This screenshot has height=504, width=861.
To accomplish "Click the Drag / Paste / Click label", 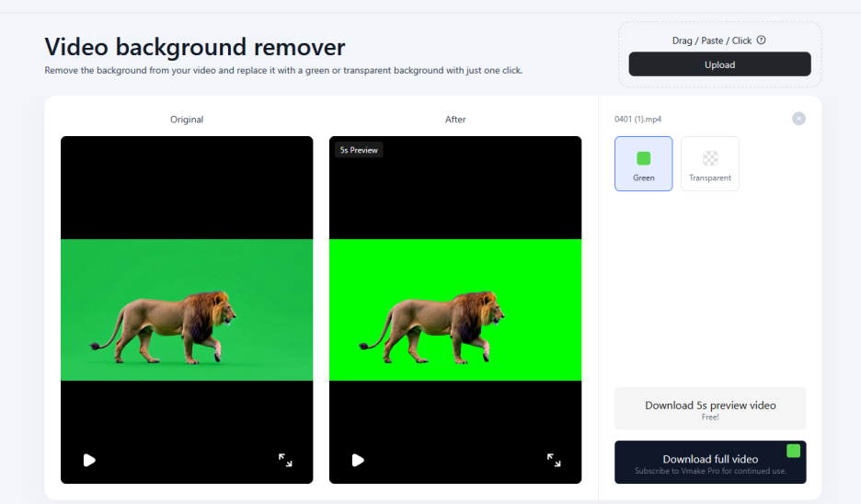I will (x=711, y=40).
